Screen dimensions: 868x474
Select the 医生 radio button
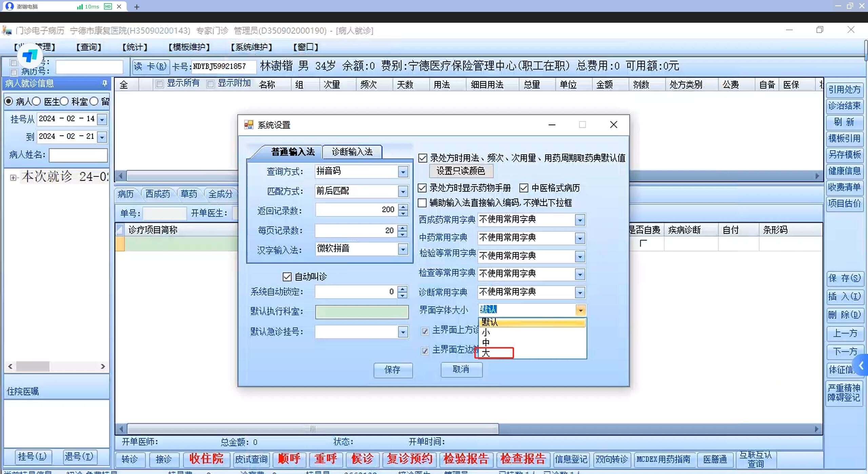(37, 101)
